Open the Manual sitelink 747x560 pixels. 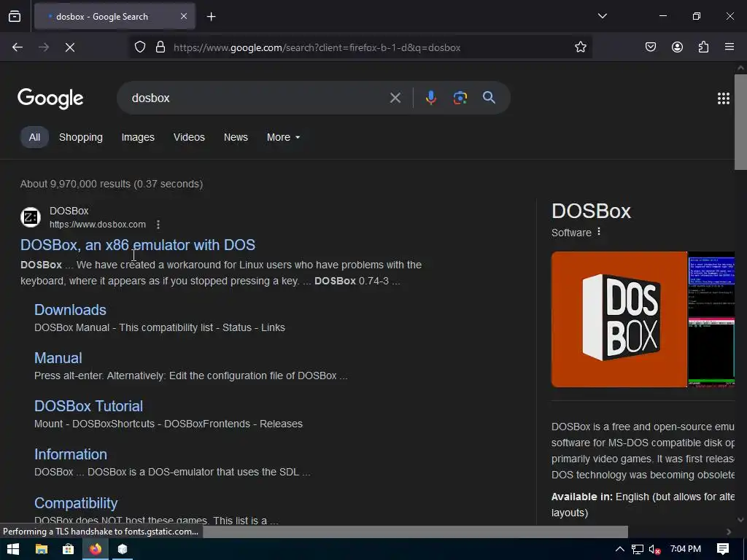pos(58,358)
